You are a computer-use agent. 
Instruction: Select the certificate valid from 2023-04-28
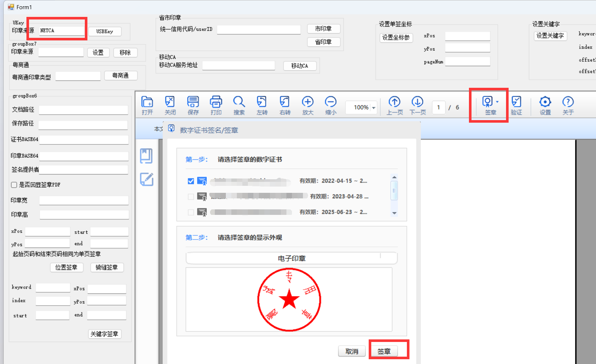(x=191, y=197)
